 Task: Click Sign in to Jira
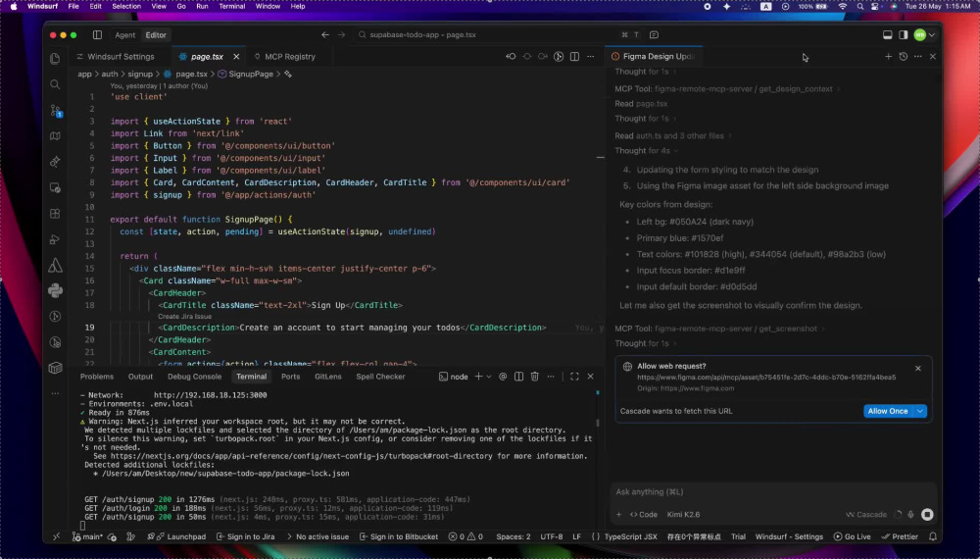246,536
